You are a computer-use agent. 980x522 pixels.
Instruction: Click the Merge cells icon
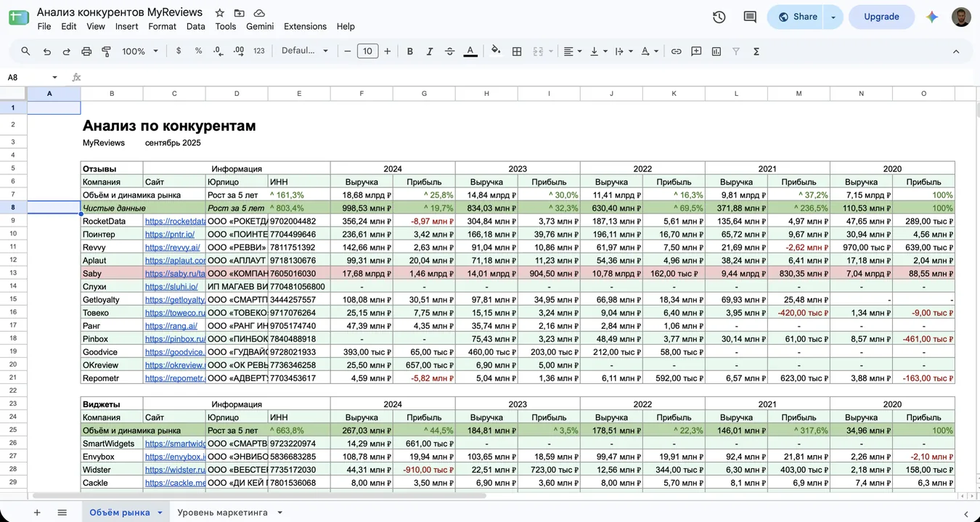click(538, 52)
